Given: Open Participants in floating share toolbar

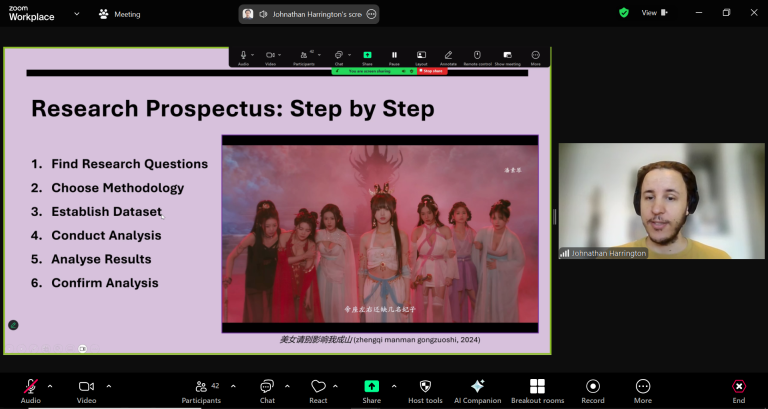Looking at the screenshot, I should (x=304, y=57).
